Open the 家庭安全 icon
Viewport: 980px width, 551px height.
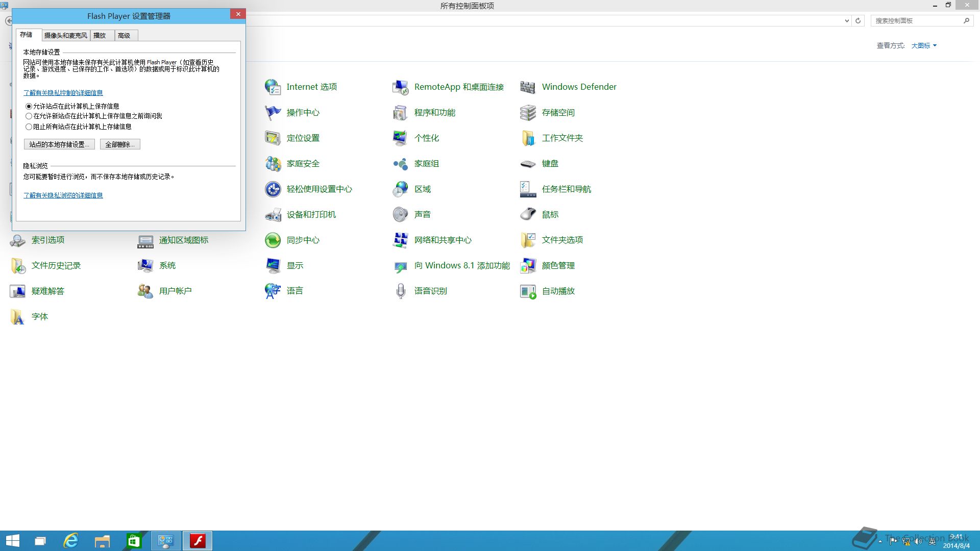click(273, 164)
